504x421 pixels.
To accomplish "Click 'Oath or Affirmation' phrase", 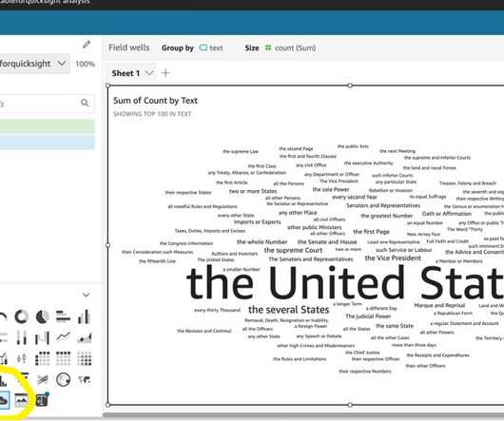I will (x=446, y=214).
